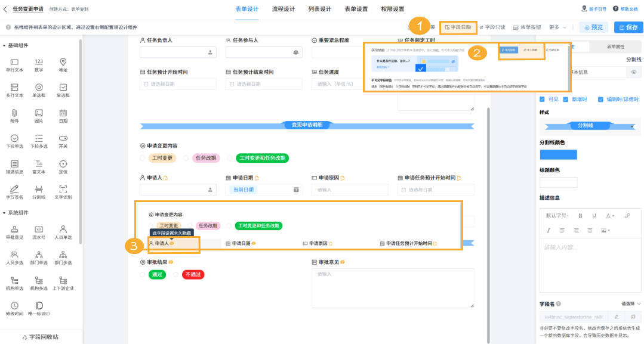Click the 保存 button
644x344 pixels.
(628, 27)
